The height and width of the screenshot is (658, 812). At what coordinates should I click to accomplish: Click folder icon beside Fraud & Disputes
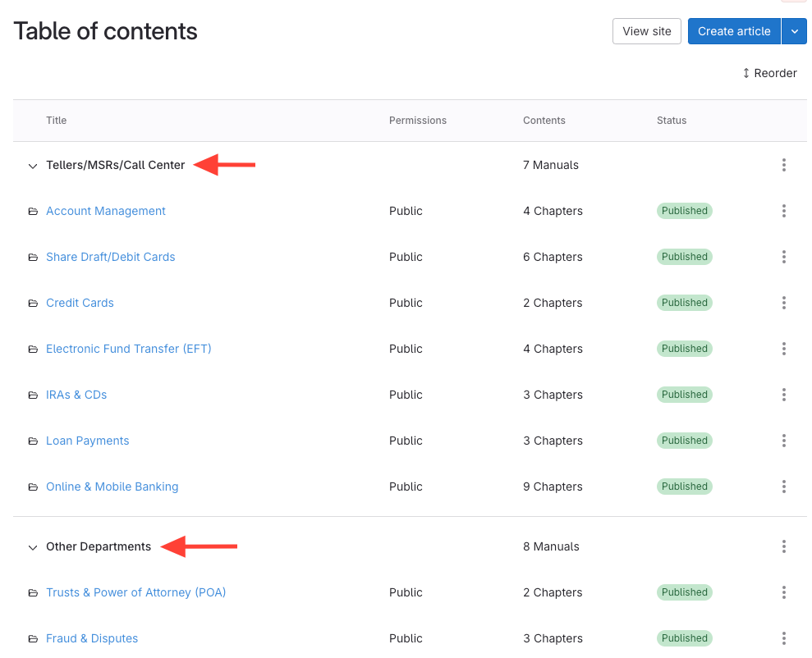coord(33,638)
